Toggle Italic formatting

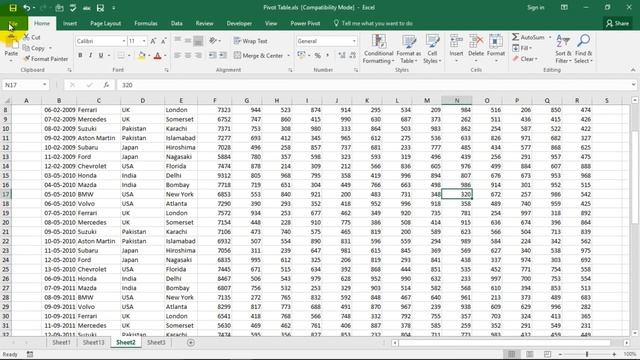click(x=90, y=55)
